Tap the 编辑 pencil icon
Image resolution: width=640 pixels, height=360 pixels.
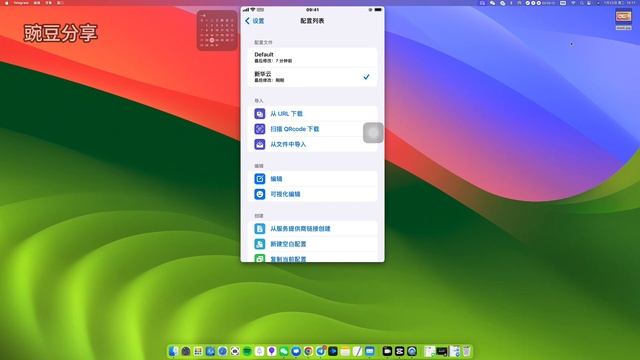260,179
